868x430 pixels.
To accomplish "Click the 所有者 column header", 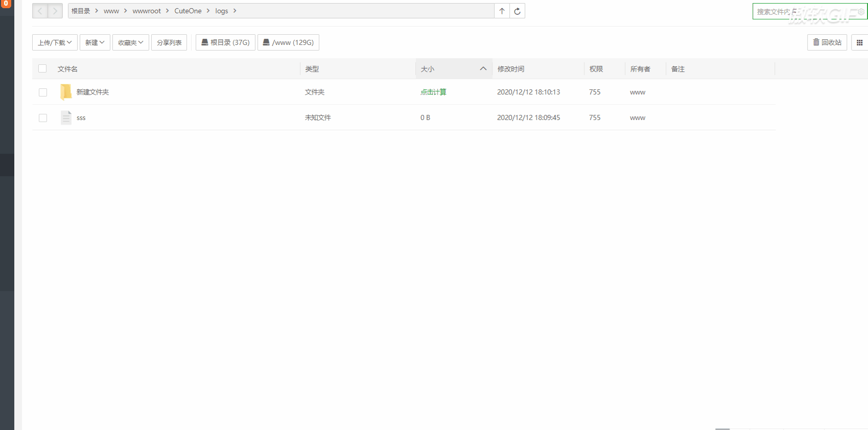I will (640, 69).
